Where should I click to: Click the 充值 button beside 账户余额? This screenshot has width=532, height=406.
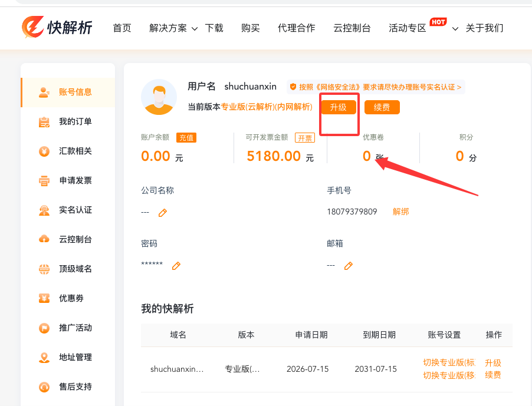click(x=186, y=138)
